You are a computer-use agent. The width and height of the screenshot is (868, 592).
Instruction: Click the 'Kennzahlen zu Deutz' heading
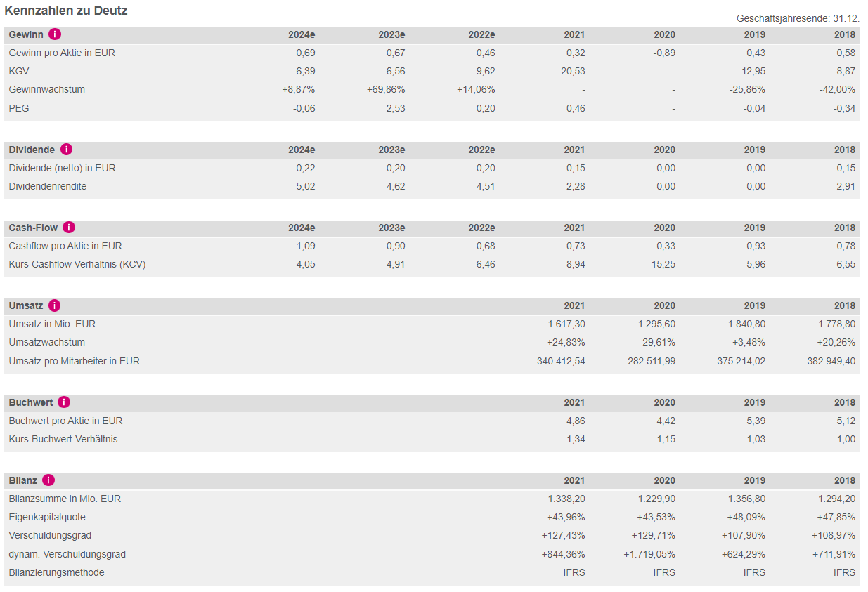(66, 11)
